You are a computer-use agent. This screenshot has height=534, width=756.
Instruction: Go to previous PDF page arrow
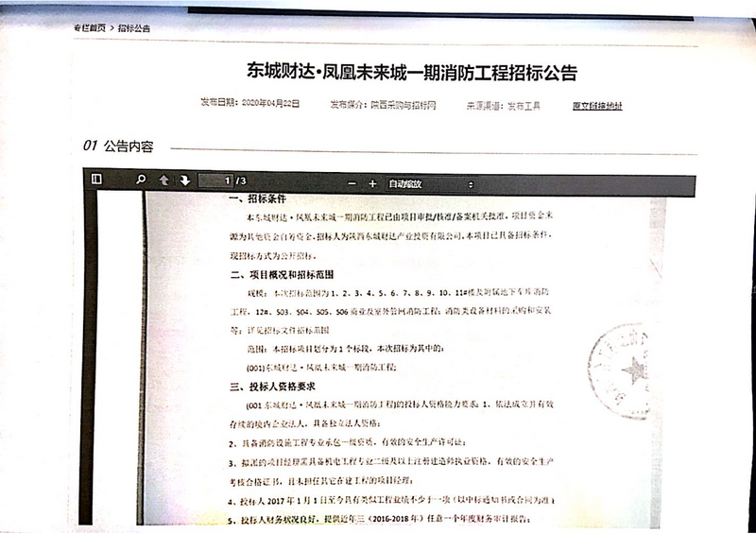pyautogui.click(x=163, y=180)
